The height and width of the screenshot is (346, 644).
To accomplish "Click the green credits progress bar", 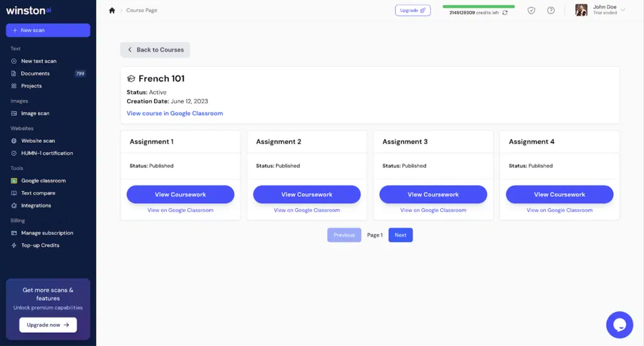I will coord(478,6).
